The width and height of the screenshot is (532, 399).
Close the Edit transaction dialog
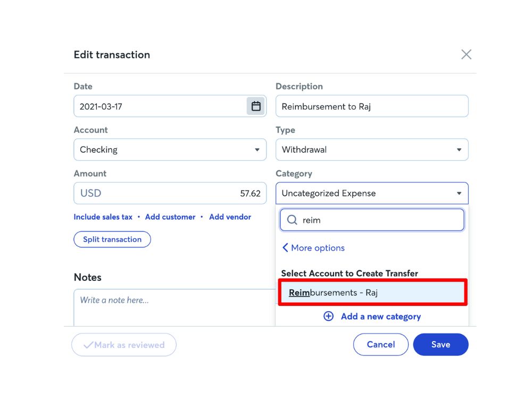(466, 54)
